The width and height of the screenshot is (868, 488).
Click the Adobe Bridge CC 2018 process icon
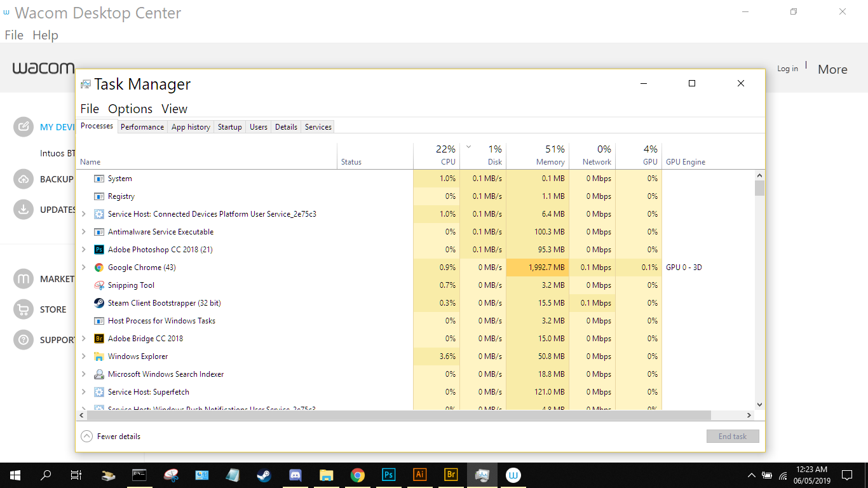(98, 339)
